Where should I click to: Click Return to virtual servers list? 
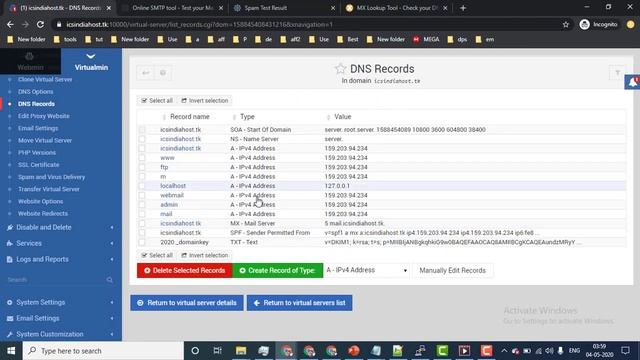click(x=300, y=303)
